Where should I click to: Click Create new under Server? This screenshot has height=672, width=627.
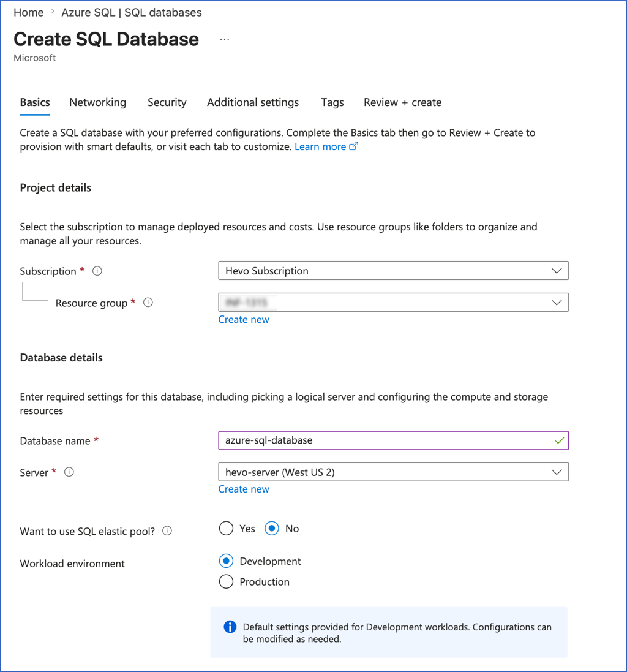coord(244,489)
